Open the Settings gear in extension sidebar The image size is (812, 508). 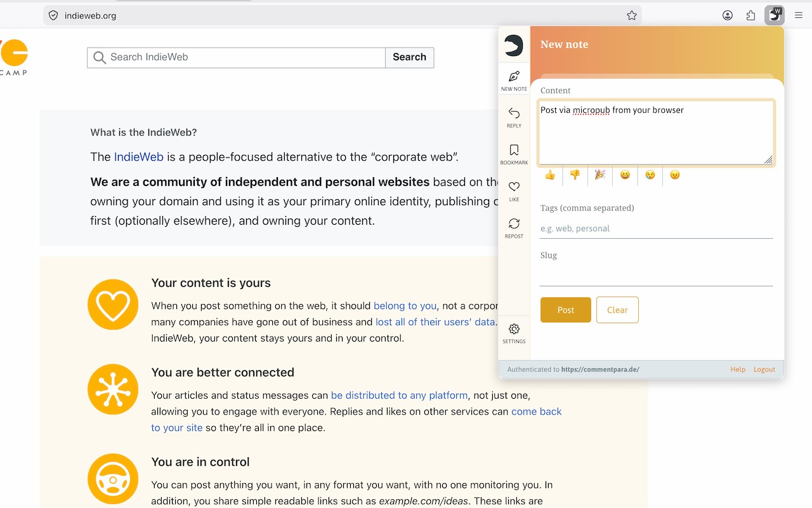(x=514, y=333)
